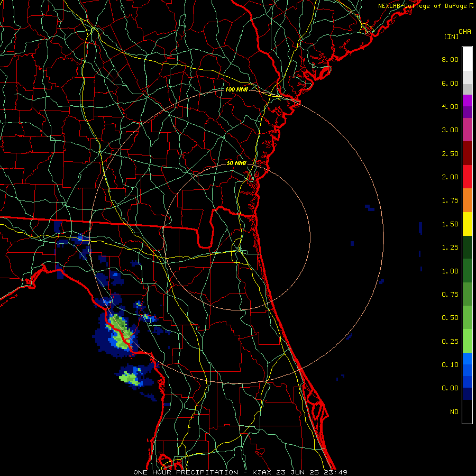Image resolution: width=476 pixels, height=476 pixels.
Task: Click the navy 0.00 color swatch
Action: (467, 393)
